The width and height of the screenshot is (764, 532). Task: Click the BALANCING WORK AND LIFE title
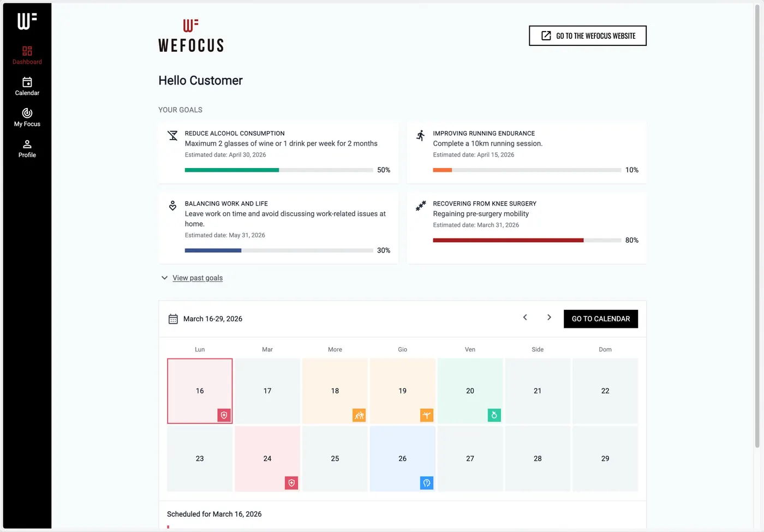pos(226,204)
